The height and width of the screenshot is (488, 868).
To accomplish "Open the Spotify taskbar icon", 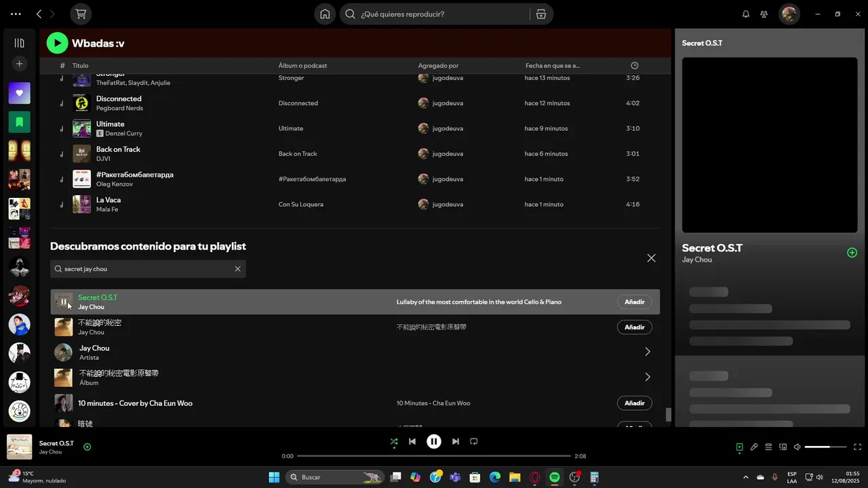I will pyautogui.click(x=554, y=477).
